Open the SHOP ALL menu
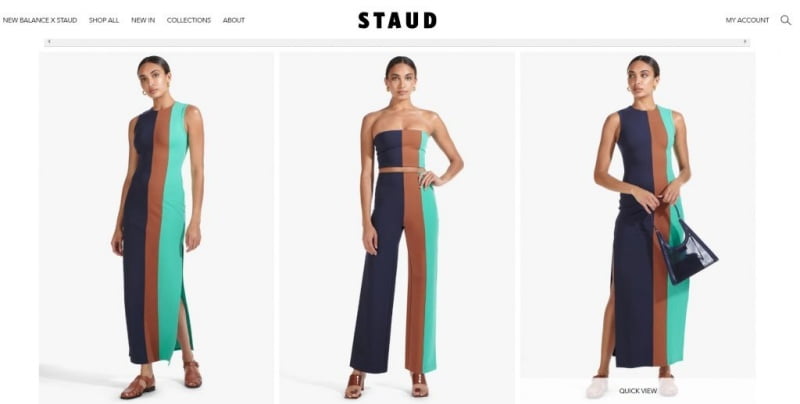Viewport: 800px width, 404px height. pos(104,20)
